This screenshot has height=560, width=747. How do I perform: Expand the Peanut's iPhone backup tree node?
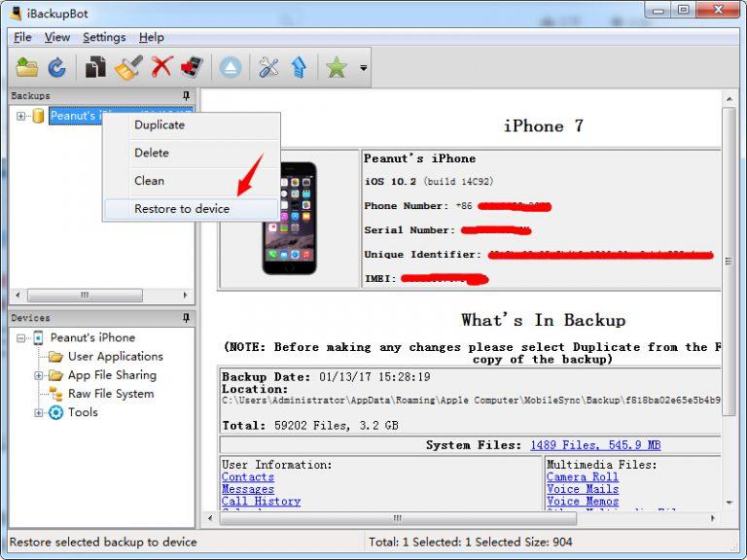pyautogui.click(x=21, y=116)
